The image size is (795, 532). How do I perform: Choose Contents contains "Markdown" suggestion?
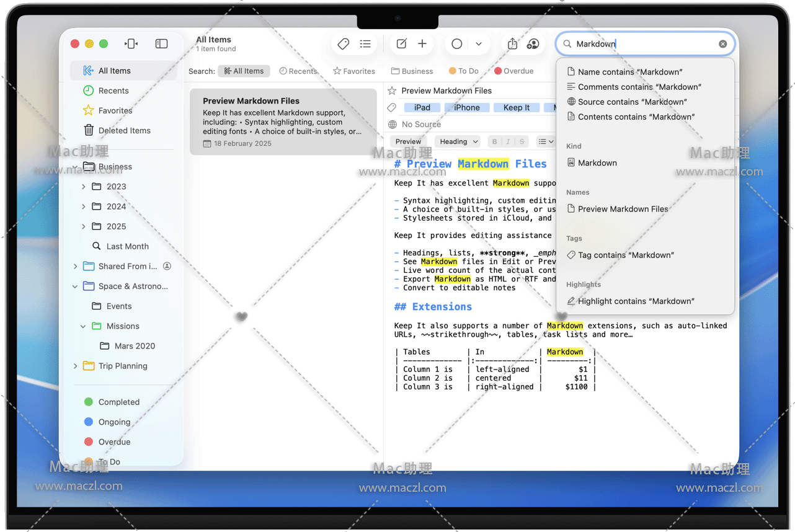pos(636,117)
